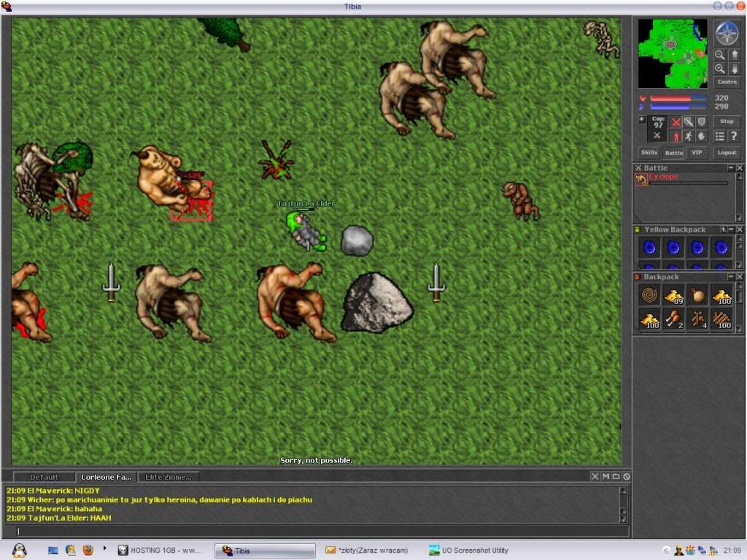
Task: Select defensive fight mode shield
Action: click(x=701, y=122)
